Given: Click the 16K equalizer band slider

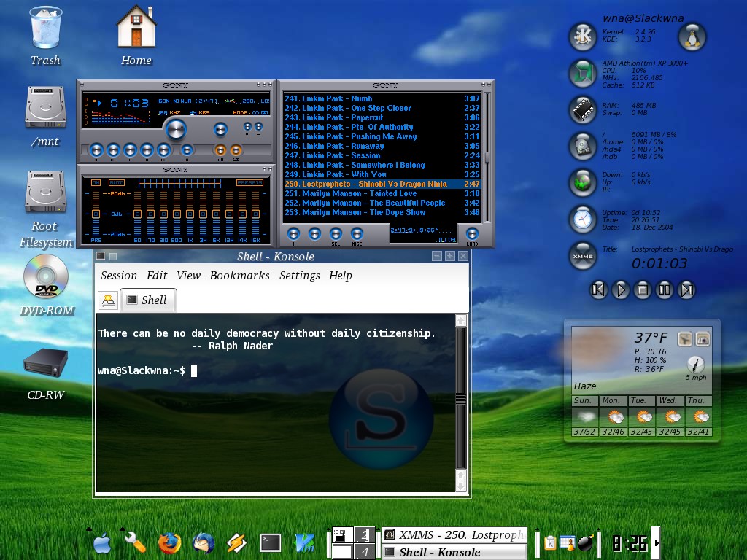Looking at the screenshot, I should click(255, 214).
